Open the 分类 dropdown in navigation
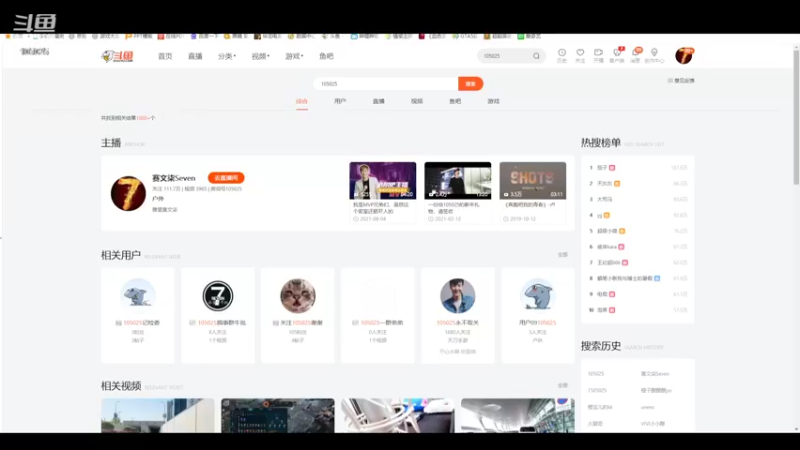The image size is (800, 450). click(x=227, y=56)
